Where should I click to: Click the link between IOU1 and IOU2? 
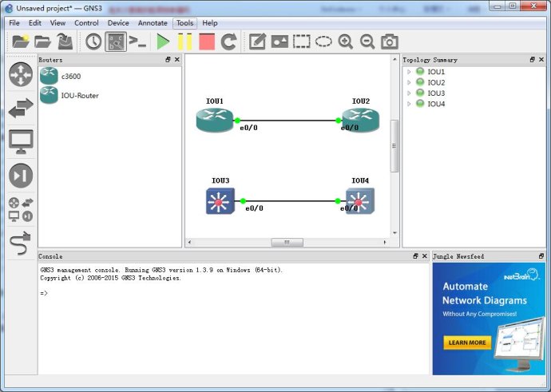click(287, 121)
